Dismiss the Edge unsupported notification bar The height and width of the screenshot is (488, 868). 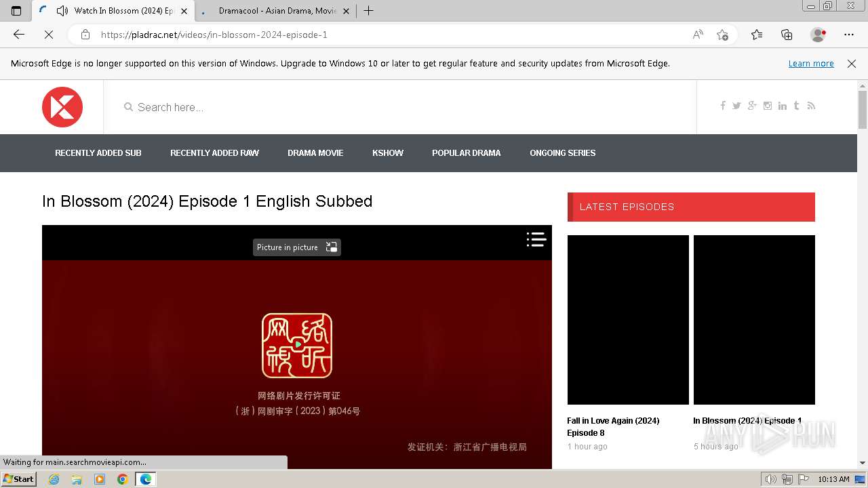[x=852, y=64]
